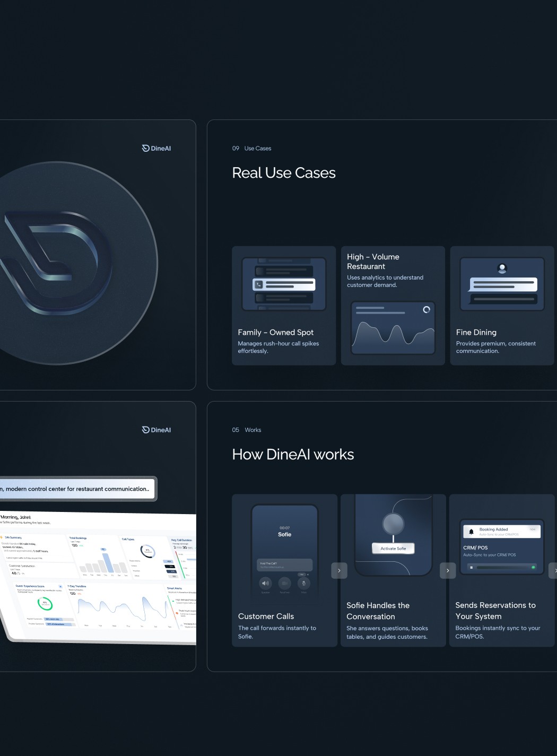The height and width of the screenshot is (756, 557).
Task: Click the 'Sofie Handles the Conversation' title
Action: [x=378, y=611]
